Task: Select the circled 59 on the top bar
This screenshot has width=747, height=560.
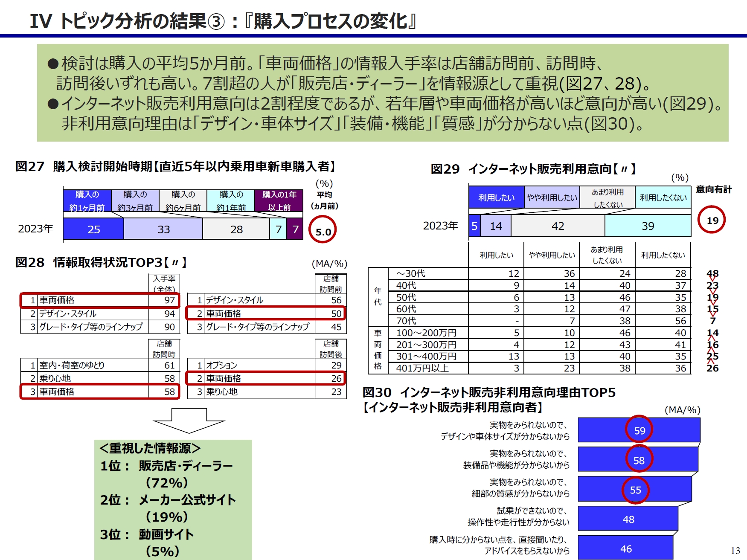Action: [x=639, y=430]
